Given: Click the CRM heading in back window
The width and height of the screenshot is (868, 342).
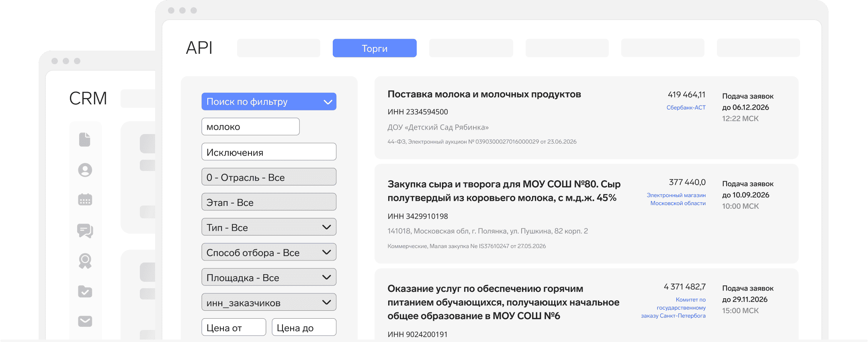Looking at the screenshot, I should pyautogui.click(x=88, y=98).
